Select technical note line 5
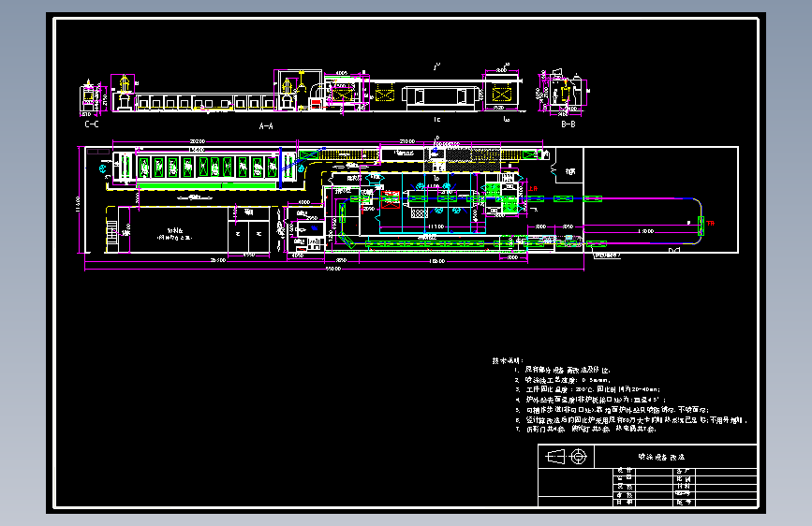Screen dimensions: 812x526 [x=612, y=410]
